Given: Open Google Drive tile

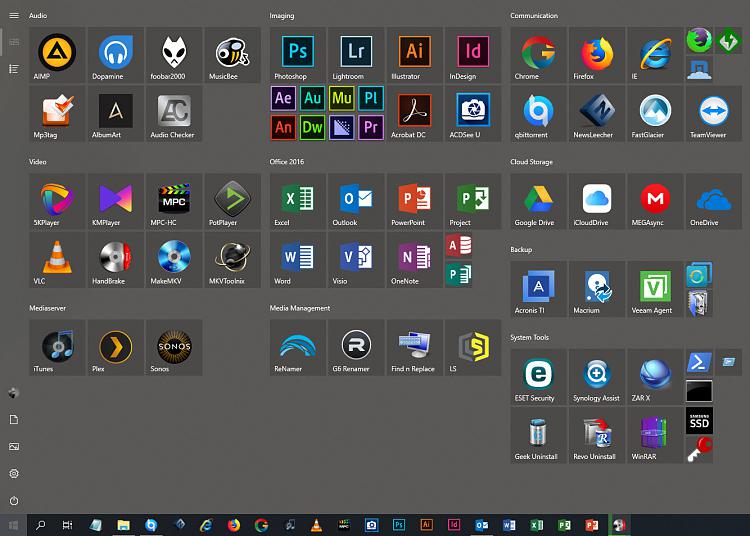Looking at the screenshot, I should [538, 201].
